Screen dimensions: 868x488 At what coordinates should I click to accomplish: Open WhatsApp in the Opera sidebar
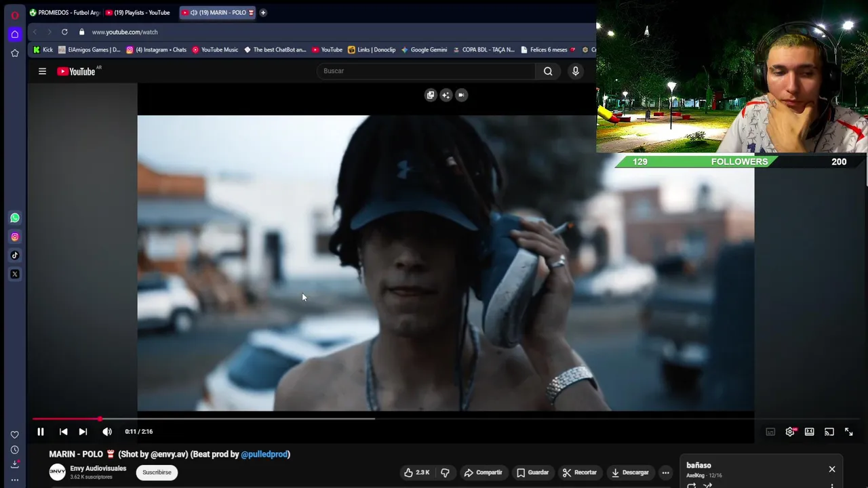tap(15, 218)
